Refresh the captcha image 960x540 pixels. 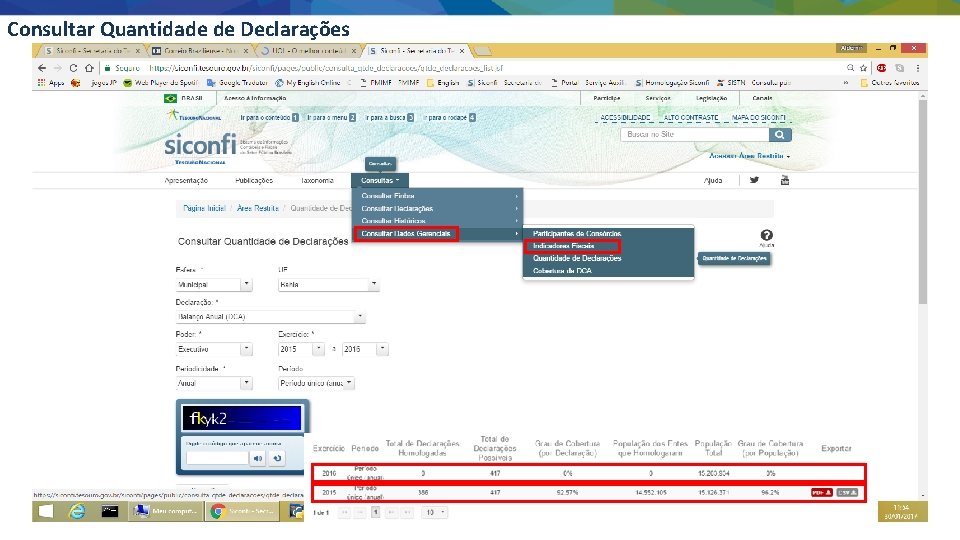tap(277, 458)
